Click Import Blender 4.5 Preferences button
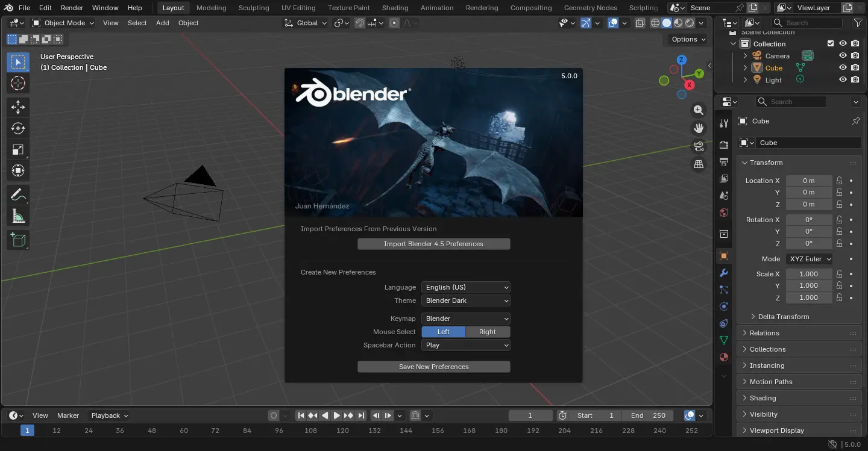 coord(433,244)
